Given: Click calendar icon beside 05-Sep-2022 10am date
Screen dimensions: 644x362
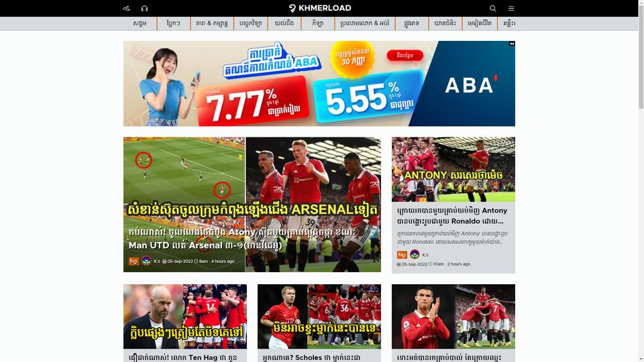Looking at the screenshot, I should [398, 264].
